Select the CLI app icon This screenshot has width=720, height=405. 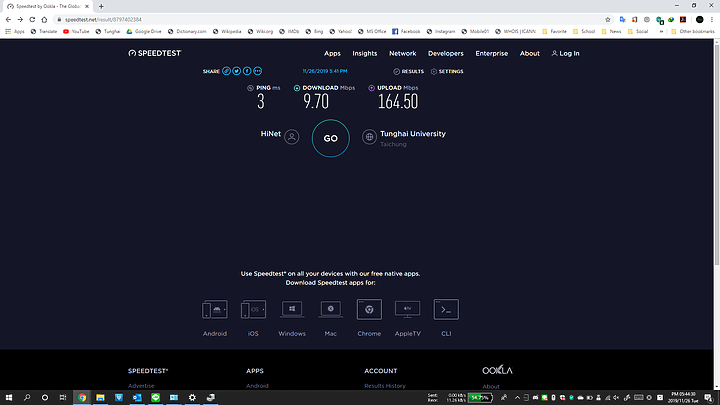click(446, 310)
